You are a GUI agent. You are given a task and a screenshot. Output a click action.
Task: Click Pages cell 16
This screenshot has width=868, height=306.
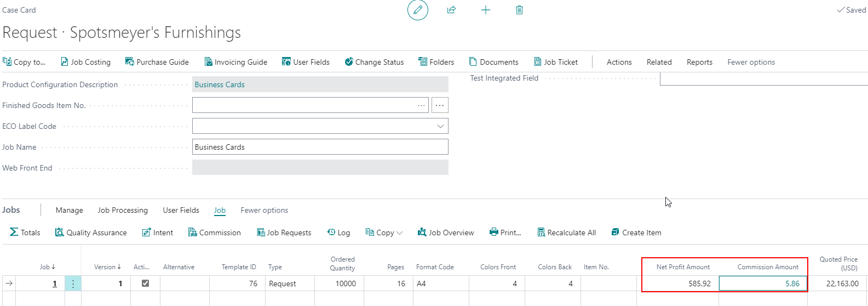[387, 284]
